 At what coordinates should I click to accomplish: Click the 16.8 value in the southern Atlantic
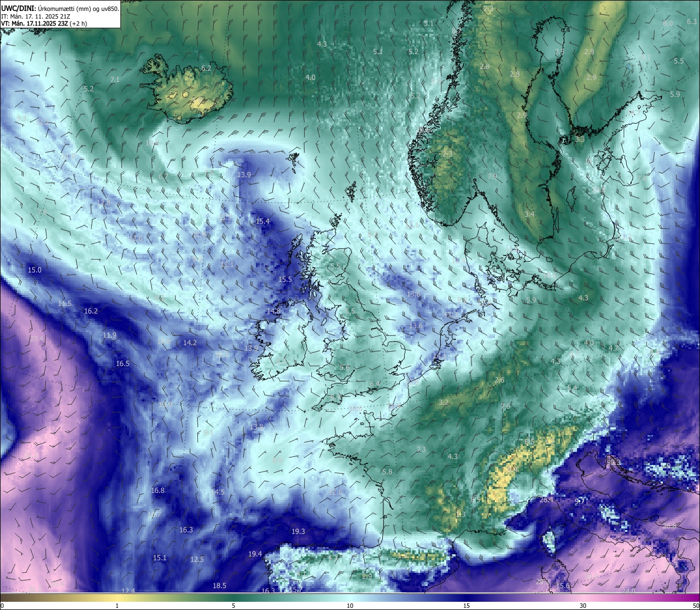[x=157, y=490]
